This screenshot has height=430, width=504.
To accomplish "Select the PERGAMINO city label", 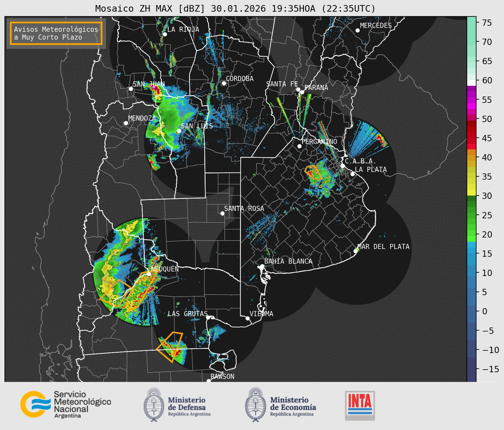I will coord(319,141).
